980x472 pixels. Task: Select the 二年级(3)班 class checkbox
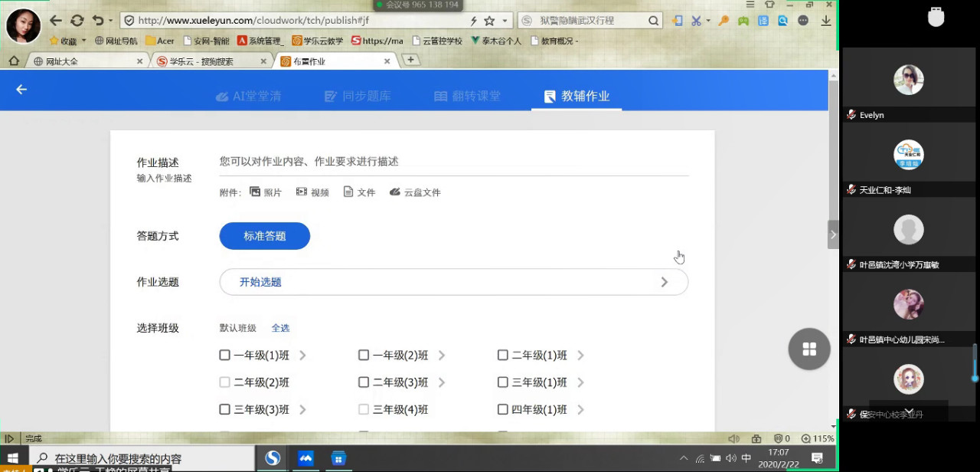pyautogui.click(x=364, y=382)
